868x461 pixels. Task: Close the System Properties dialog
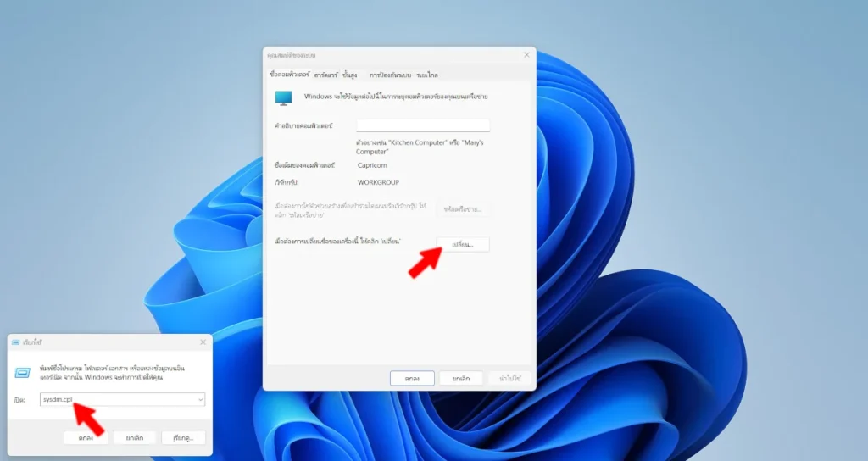coord(526,55)
